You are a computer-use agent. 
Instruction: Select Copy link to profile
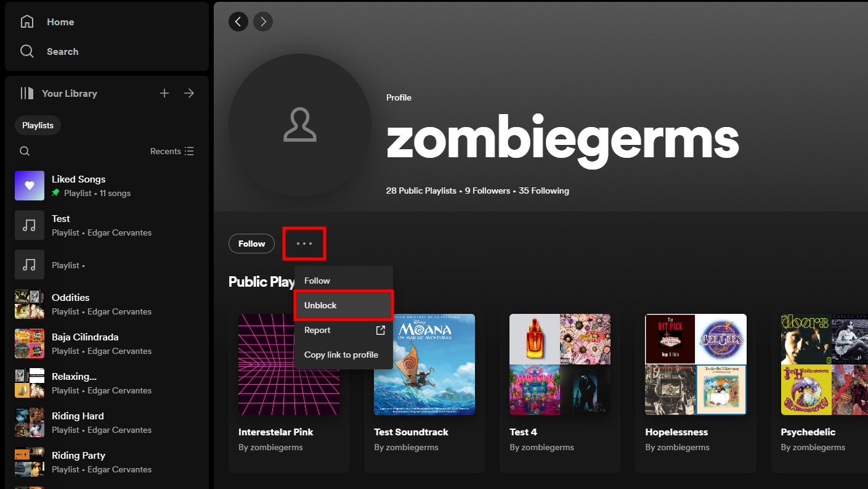(x=341, y=355)
